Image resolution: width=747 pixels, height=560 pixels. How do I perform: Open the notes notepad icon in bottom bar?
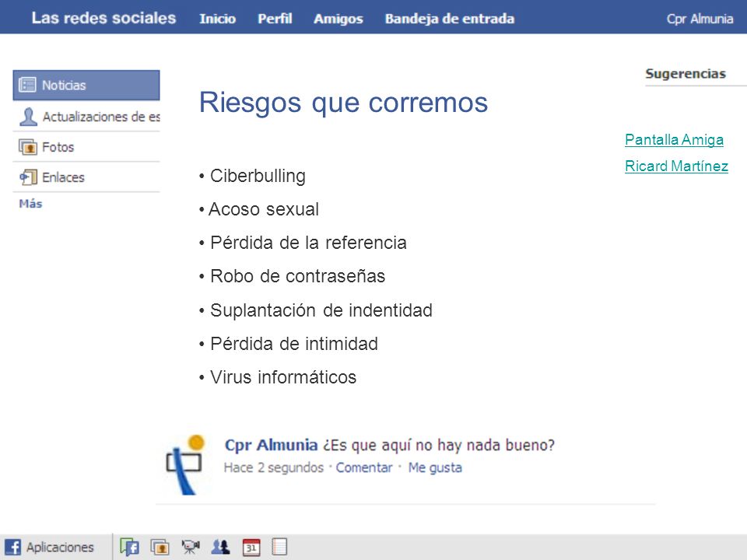click(x=279, y=547)
